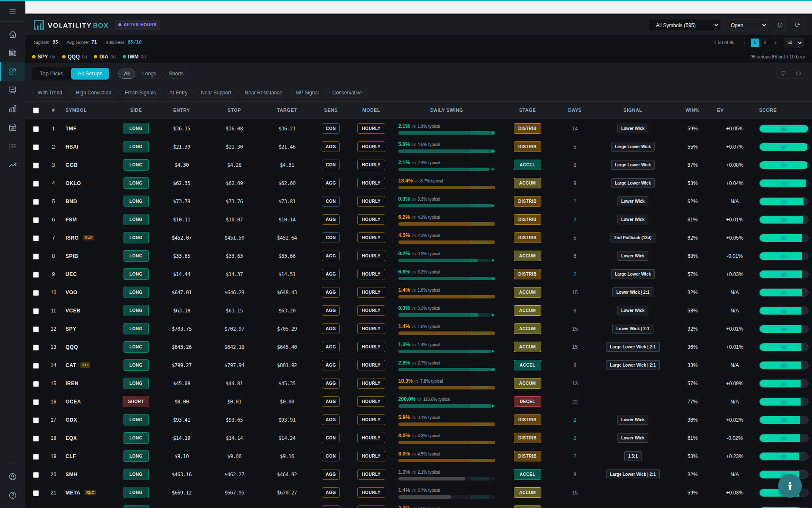Screen dimensions: 812x508
Task: Apply the Fresh Signals filter
Action: coord(140,93)
